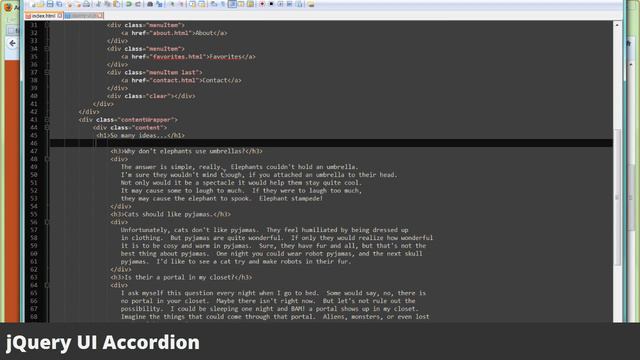Viewport: 640px width, 360px height.
Task: Place cursor on empty line 46
Action: 331,143
